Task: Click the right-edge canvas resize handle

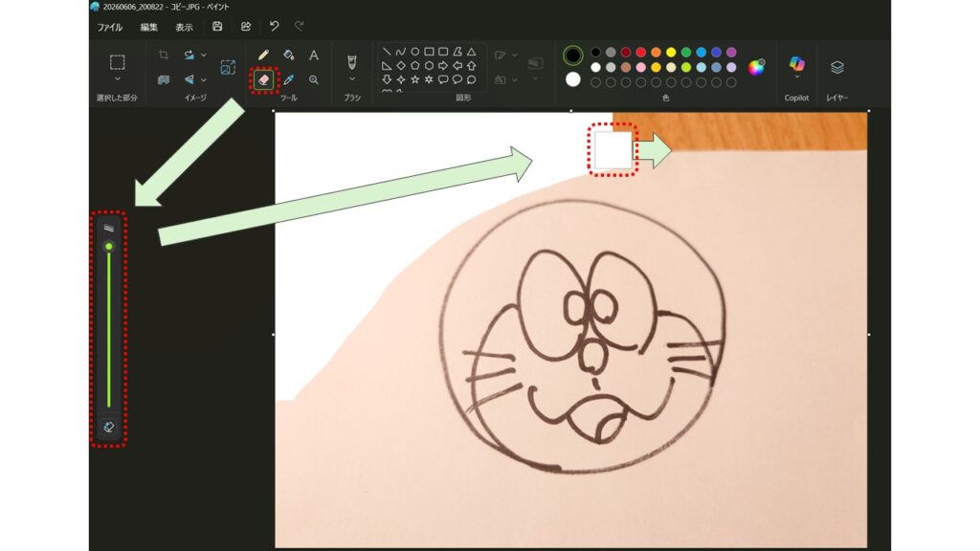Action: [869, 334]
